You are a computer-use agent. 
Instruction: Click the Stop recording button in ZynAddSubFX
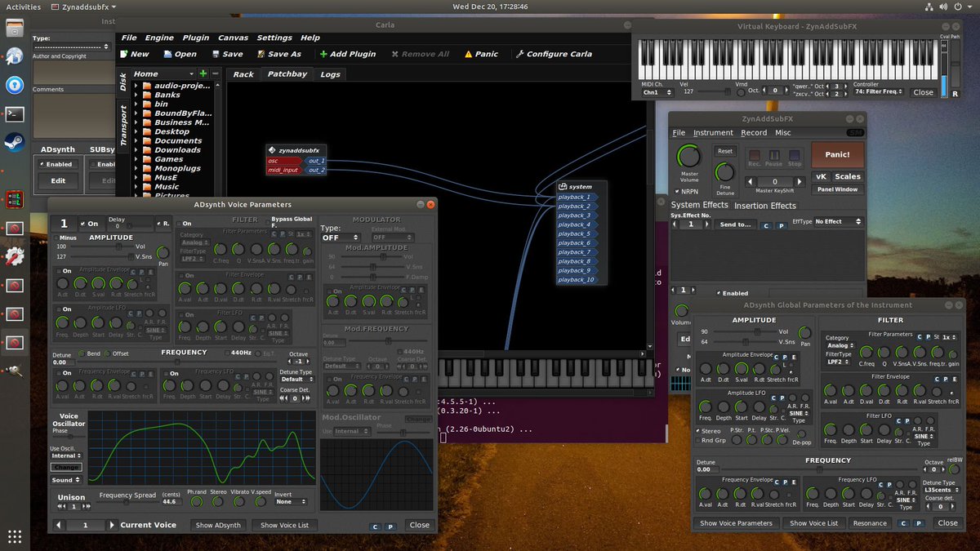795,156
